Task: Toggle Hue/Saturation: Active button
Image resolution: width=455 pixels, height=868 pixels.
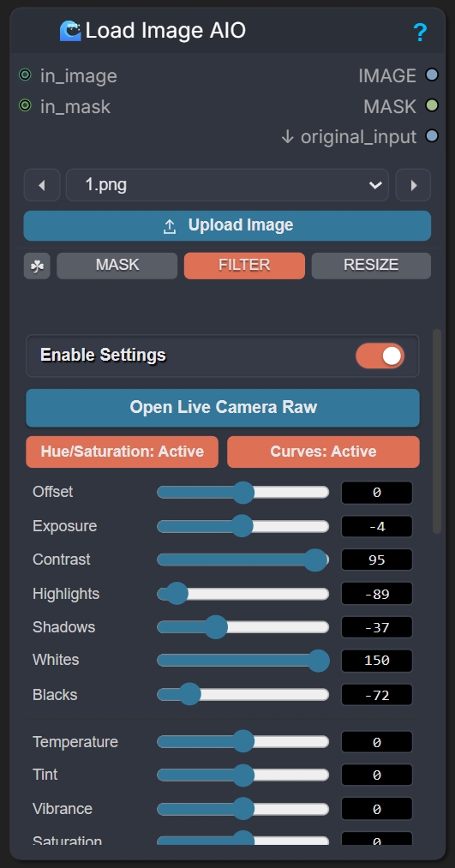Action: point(123,452)
